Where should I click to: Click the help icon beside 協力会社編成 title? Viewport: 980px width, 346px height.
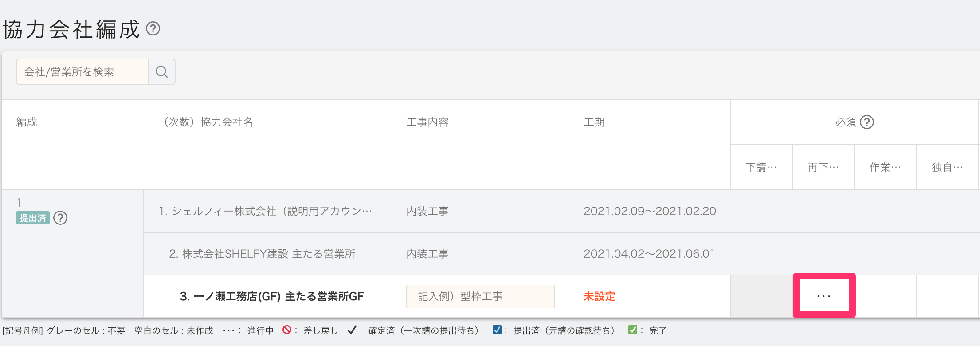click(153, 29)
